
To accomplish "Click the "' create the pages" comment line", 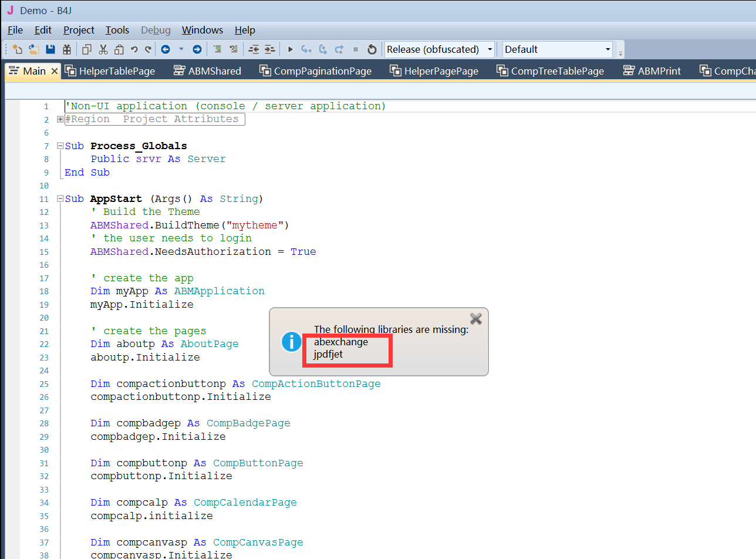I will 148,331.
